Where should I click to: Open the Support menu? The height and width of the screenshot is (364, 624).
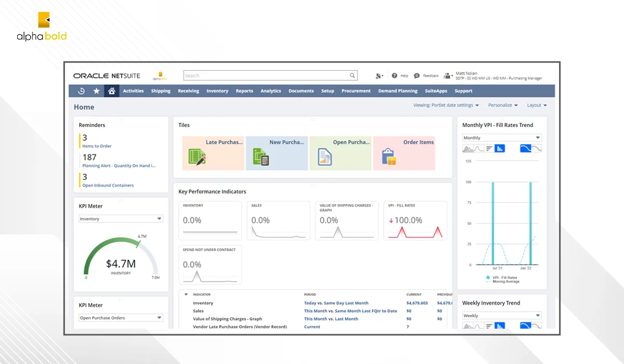[x=463, y=91]
